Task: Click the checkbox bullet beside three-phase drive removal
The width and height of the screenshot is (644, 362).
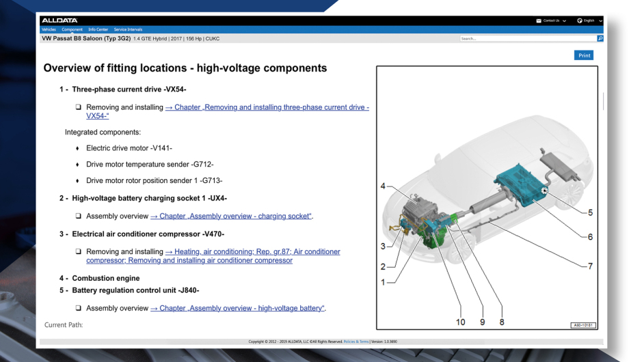Action: [79, 108]
